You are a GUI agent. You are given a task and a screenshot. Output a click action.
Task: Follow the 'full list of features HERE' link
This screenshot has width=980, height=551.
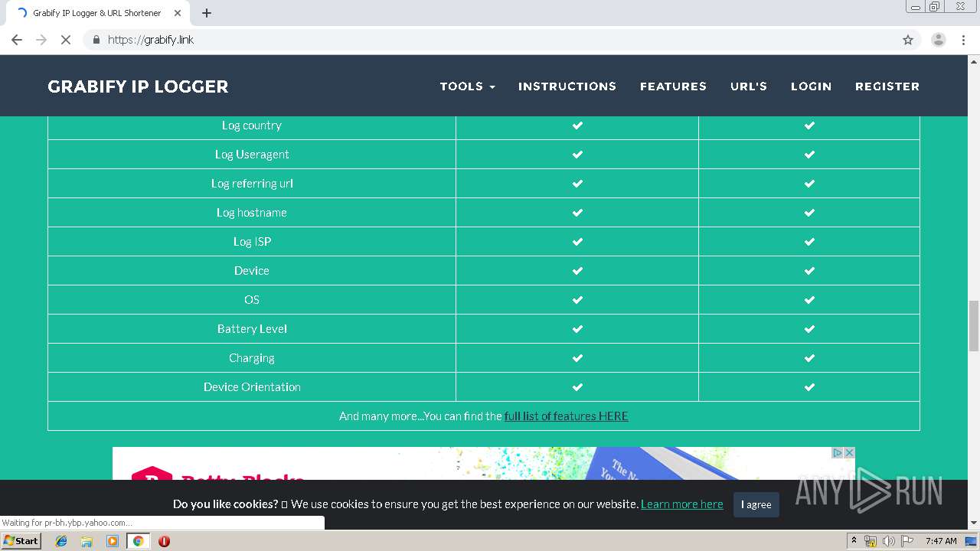coord(566,416)
